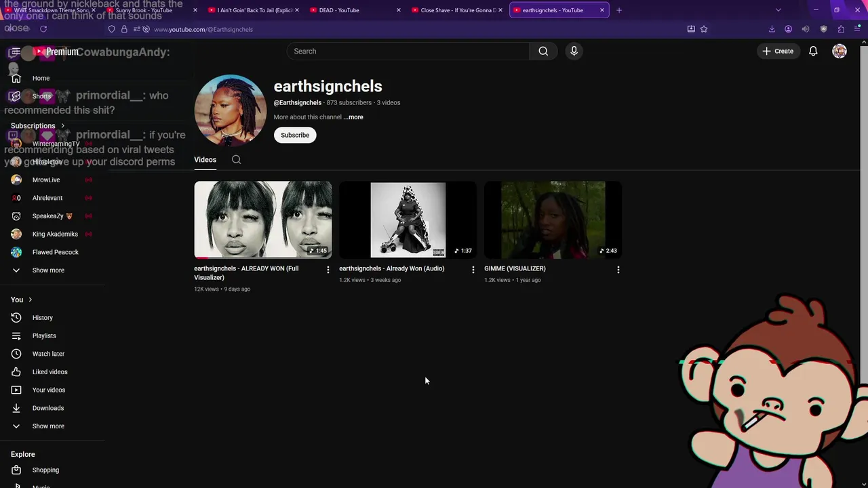The width and height of the screenshot is (868, 488).
Task: Open the notifications bell
Action: click(813, 52)
